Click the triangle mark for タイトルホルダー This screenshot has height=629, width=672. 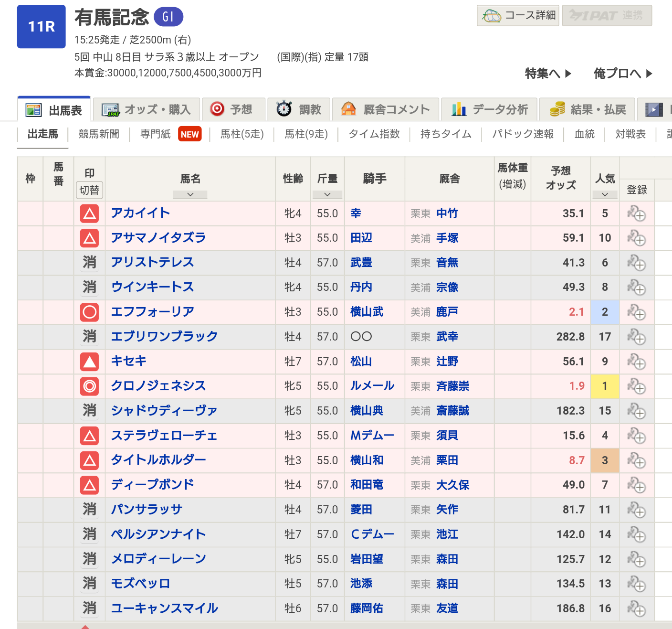click(x=89, y=460)
